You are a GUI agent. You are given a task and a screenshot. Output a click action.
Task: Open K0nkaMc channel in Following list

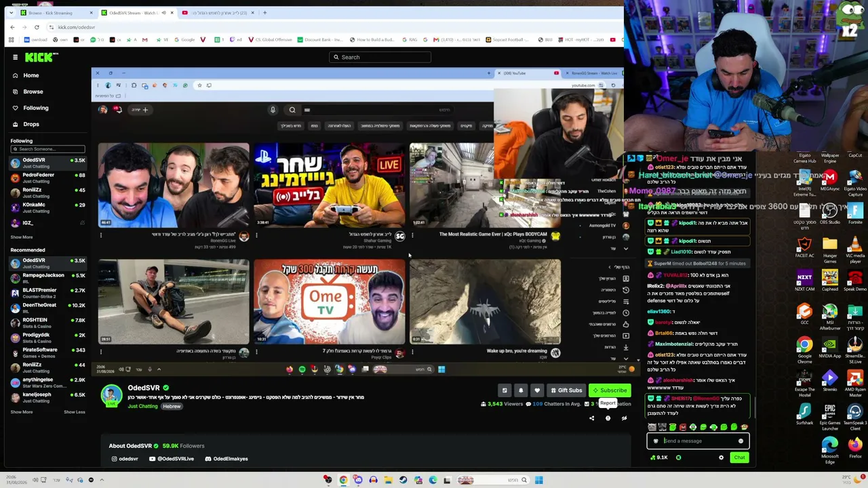(x=47, y=207)
